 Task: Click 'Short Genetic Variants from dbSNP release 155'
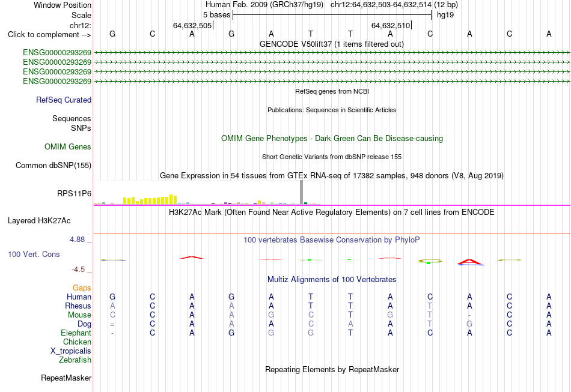[x=332, y=157]
